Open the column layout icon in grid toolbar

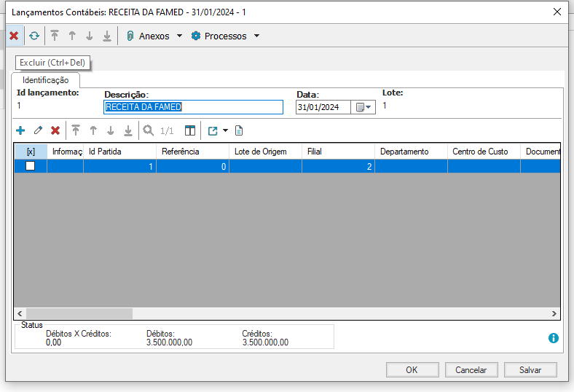[x=190, y=130]
